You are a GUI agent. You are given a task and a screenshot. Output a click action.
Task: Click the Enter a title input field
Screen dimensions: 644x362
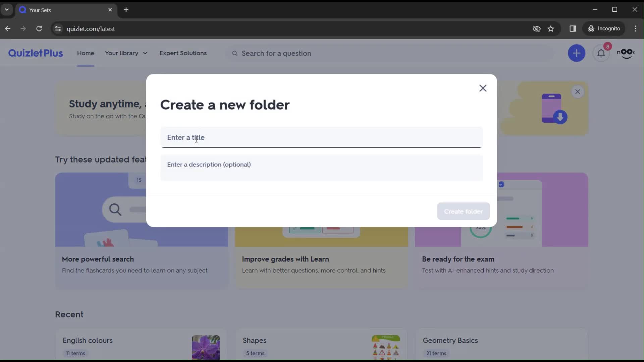pyautogui.click(x=322, y=137)
